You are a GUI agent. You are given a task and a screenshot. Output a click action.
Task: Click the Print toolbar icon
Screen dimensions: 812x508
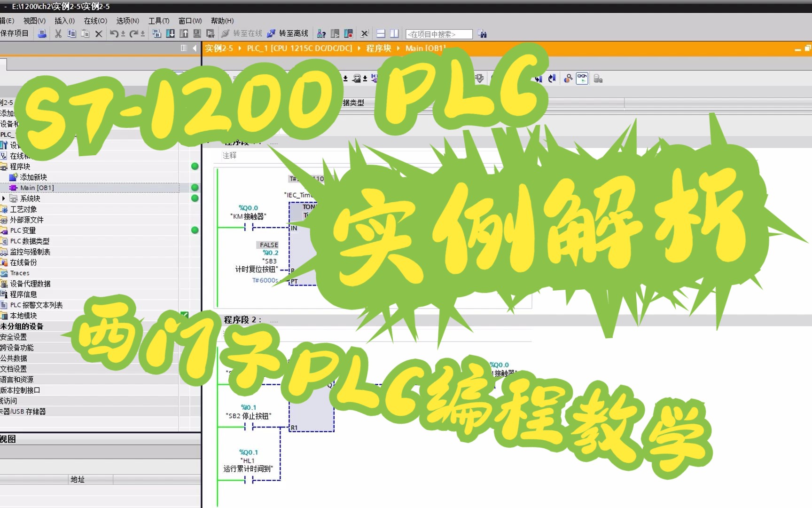click(42, 33)
